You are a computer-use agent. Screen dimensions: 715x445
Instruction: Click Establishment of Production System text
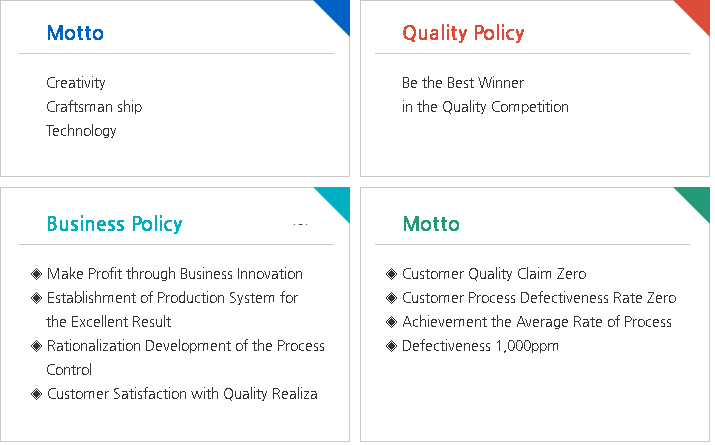[172, 298]
